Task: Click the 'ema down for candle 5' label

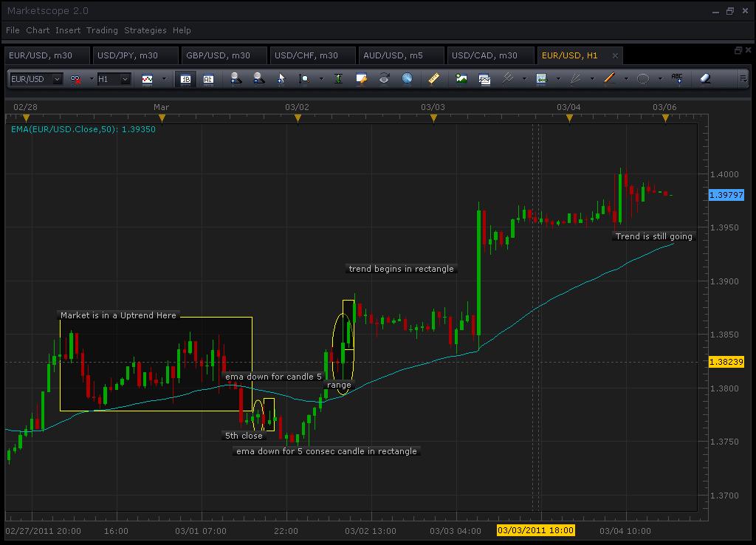Action: pyautogui.click(x=273, y=377)
